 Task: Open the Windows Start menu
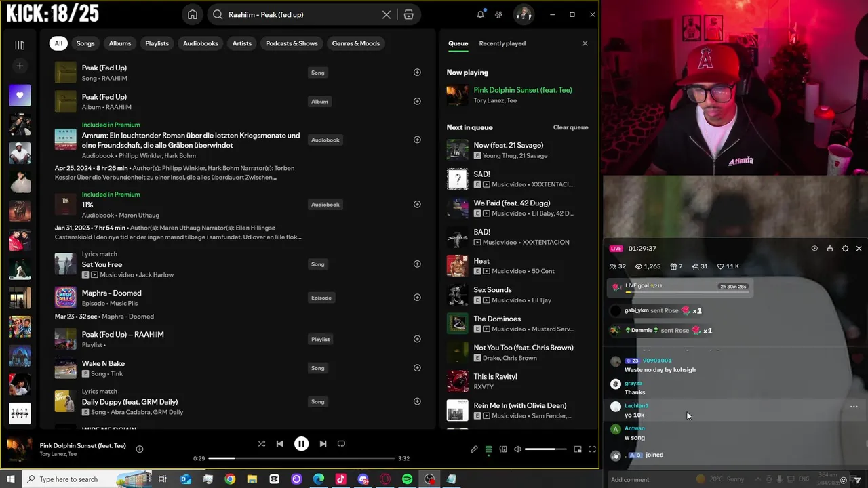click(x=10, y=479)
